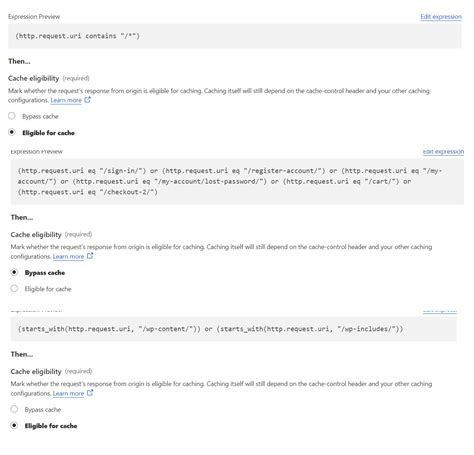Click the sign-in expression preview code box
This screenshot has width=474, height=455.
[x=237, y=181]
